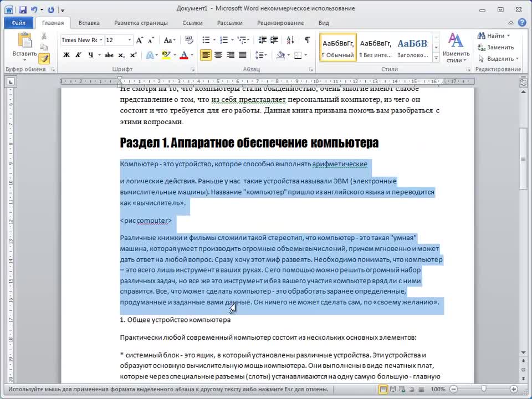Click the shading paint bucket icon
The image size is (532, 399).
click(280, 55)
